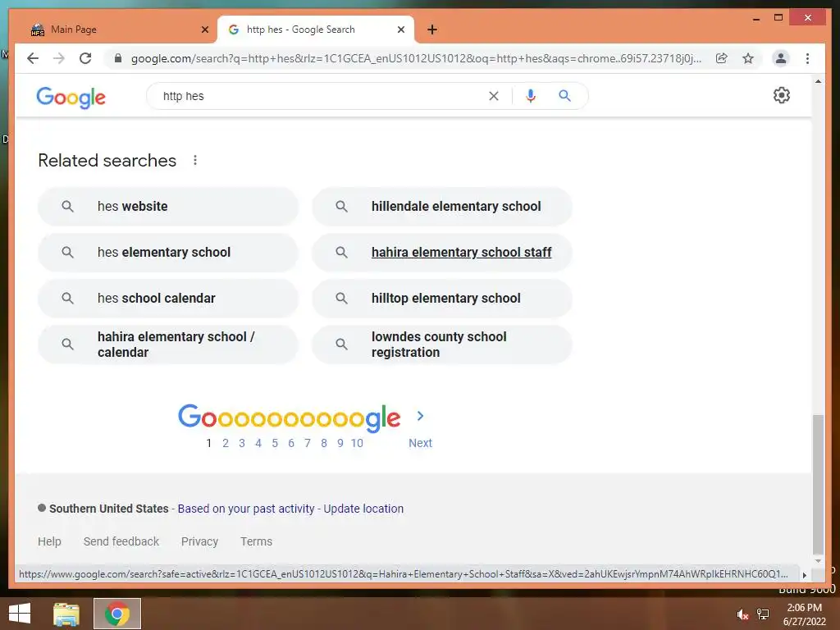Click Update location link

363,509
